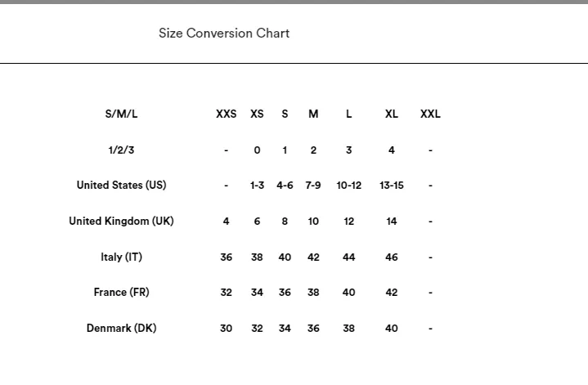Select the S/M/L row label

(121, 114)
